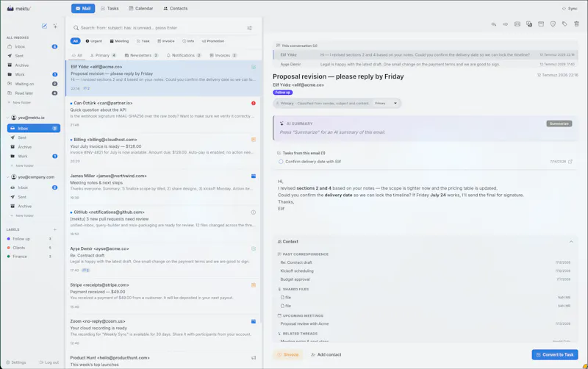Select the Invoices category tab
Screen dimensions: 588x369
tap(223, 55)
